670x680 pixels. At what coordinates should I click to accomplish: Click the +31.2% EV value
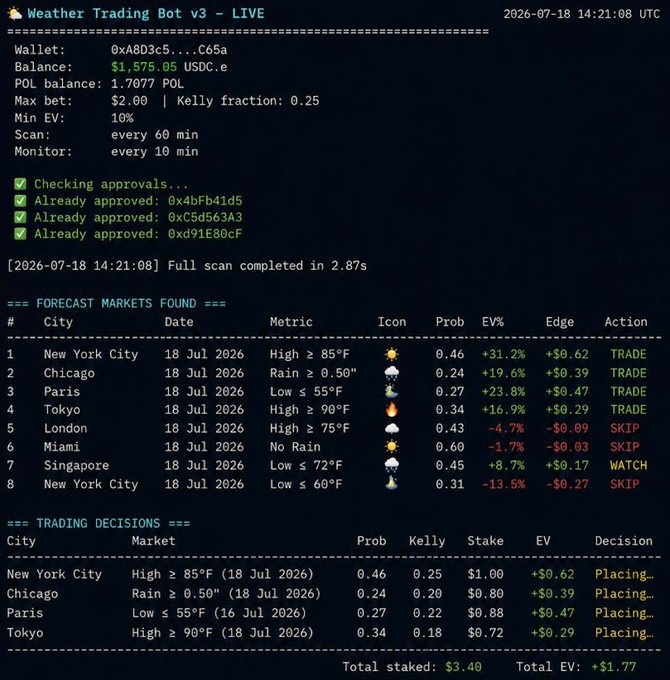pyautogui.click(x=503, y=354)
